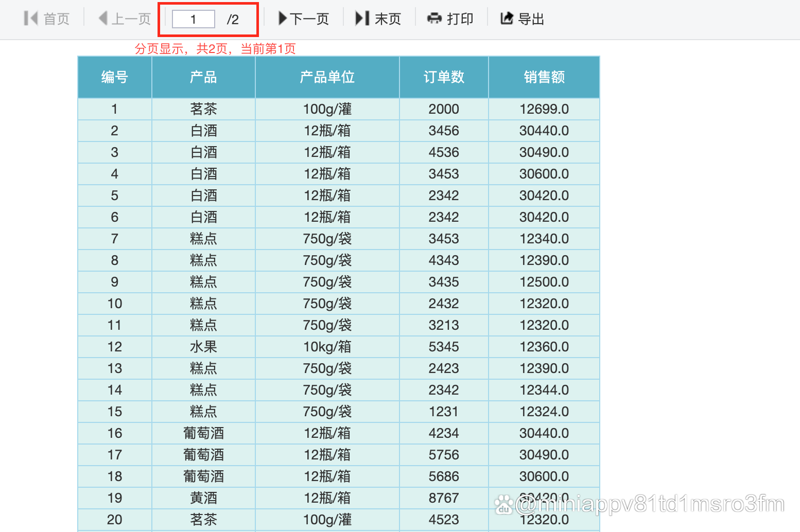Select order count 8767
This screenshot has height=532, width=800.
(444, 498)
